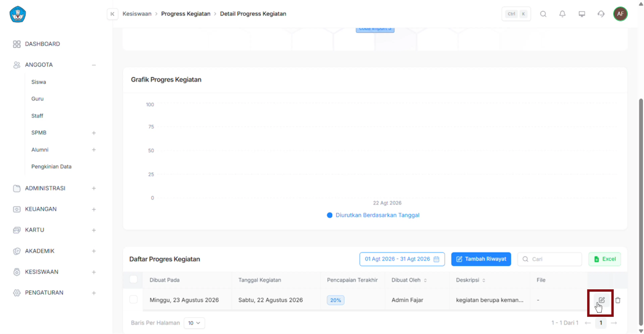Image resolution: width=644 pixels, height=334 pixels.
Task: Sort by the Dibuat Oleh column arrows
Action: [425, 280]
